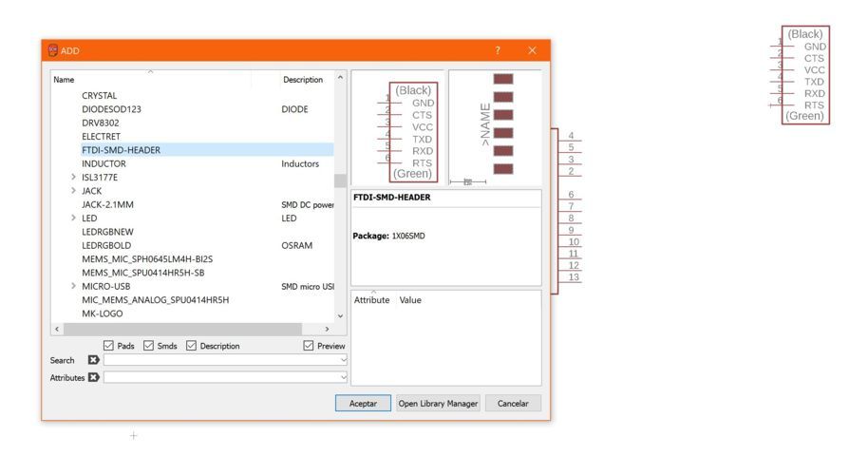This screenshot has height=456, width=868.
Task: Select ELECTRET in the list
Action: point(101,136)
